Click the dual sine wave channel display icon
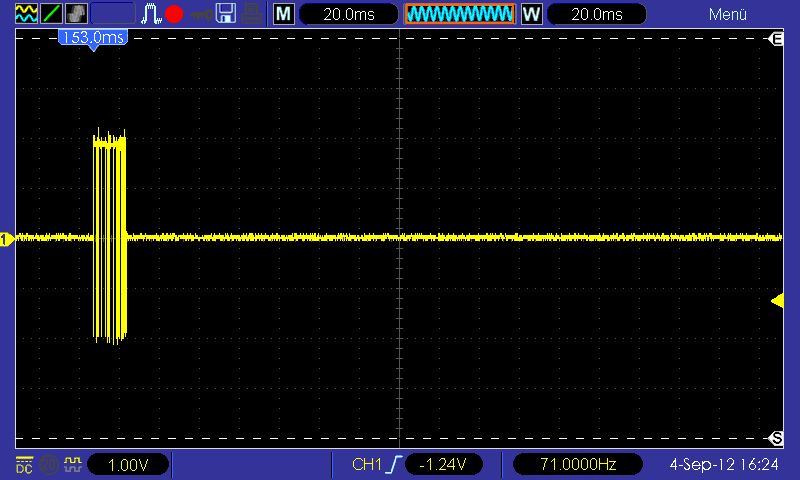The height and width of the screenshot is (480, 800). click(x=26, y=13)
